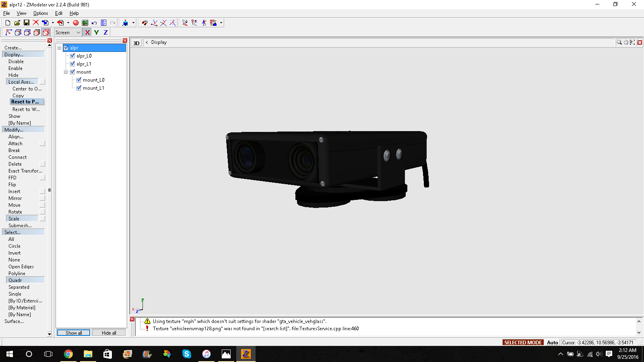The image size is (644, 362).
Task: Click the Show all button
Action: tap(74, 333)
